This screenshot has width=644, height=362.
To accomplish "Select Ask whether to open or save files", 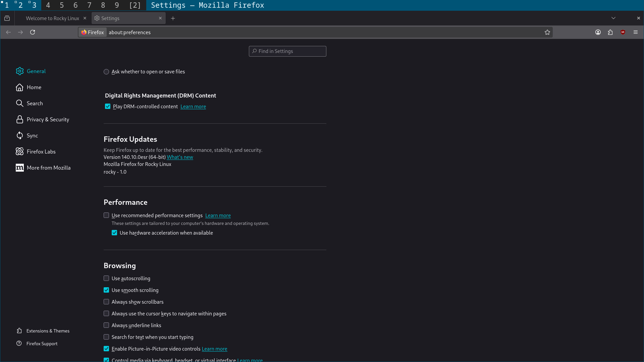I will [x=106, y=72].
